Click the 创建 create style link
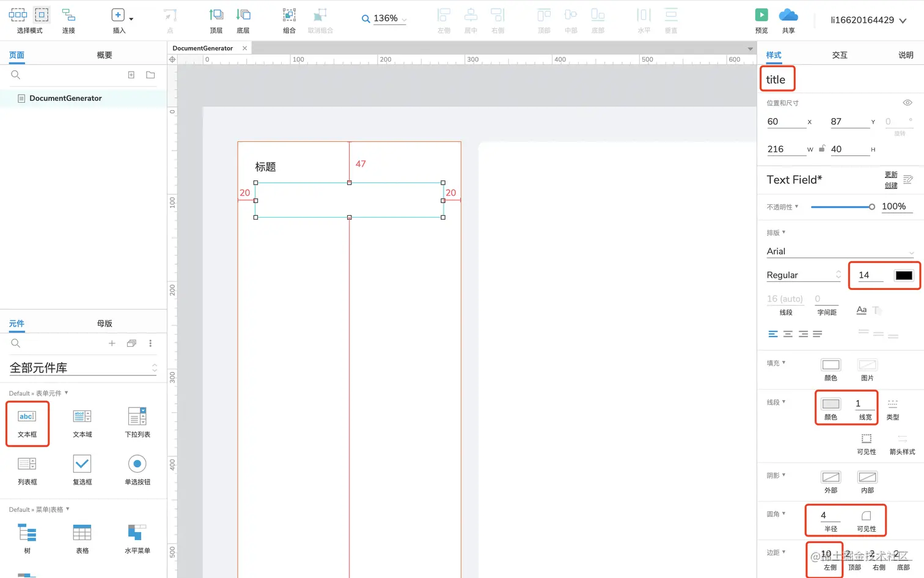 tap(891, 185)
